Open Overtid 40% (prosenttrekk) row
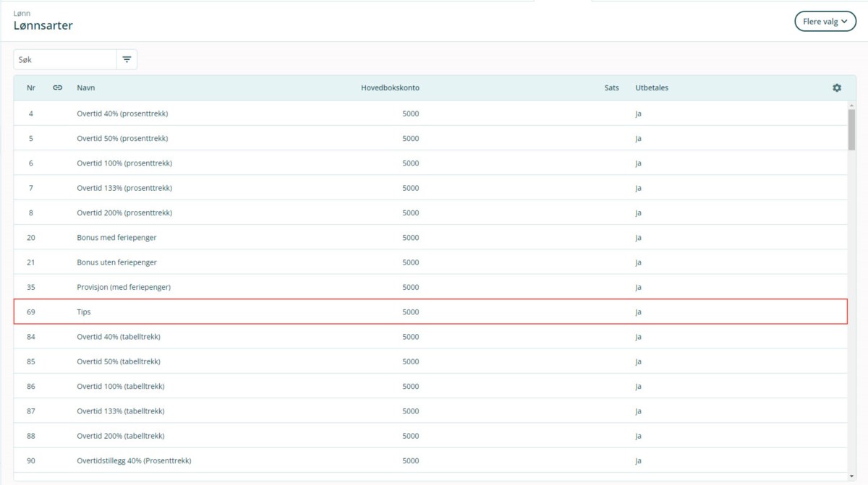The height and width of the screenshot is (485, 868). coord(122,113)
